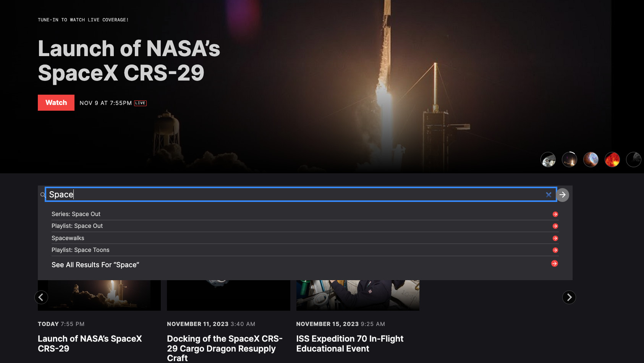Choose 'Playlist: Space Out' suggestion
The width and height of the screenshot is (644, 363).
(77, 226)
